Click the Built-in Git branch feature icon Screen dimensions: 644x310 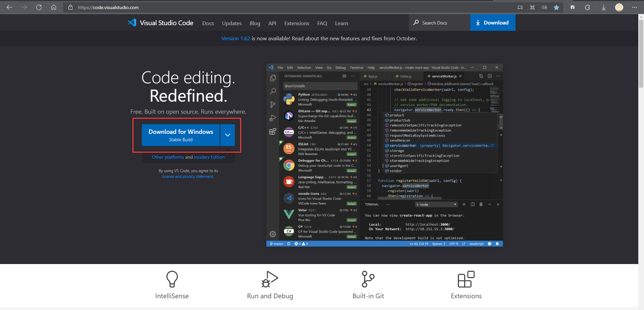coord(368,279)
